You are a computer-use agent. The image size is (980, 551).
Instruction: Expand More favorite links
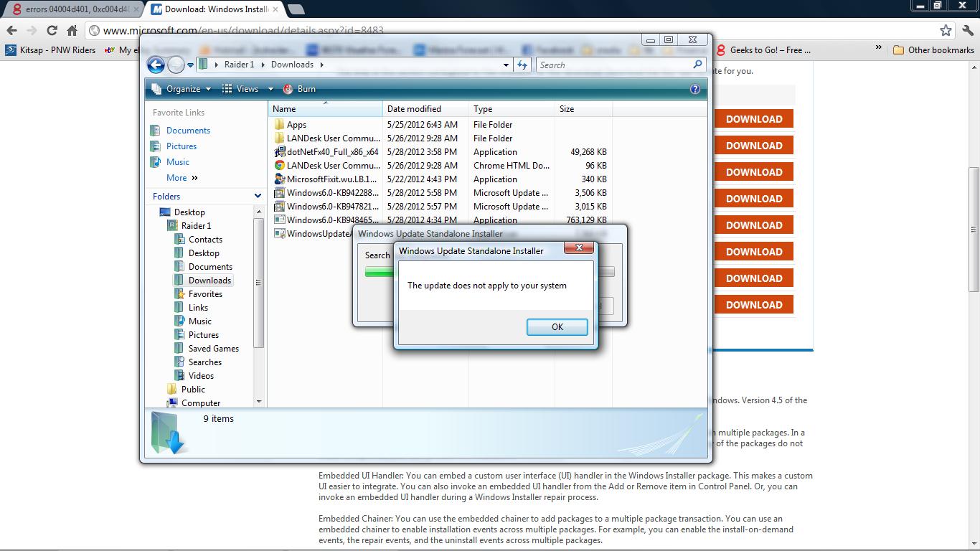182,178
